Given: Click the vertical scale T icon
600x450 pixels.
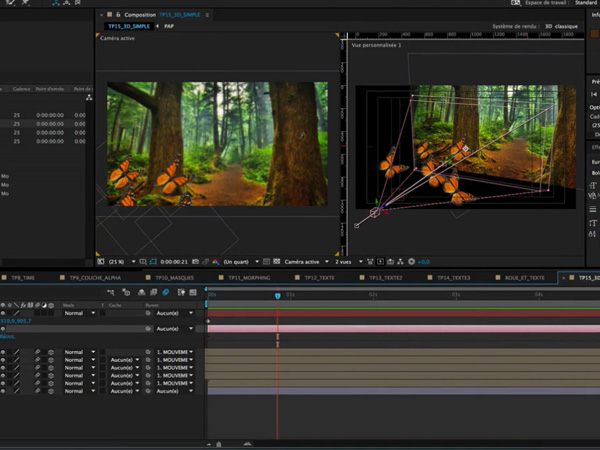Looking at the screenshot, I should (593, 223).
